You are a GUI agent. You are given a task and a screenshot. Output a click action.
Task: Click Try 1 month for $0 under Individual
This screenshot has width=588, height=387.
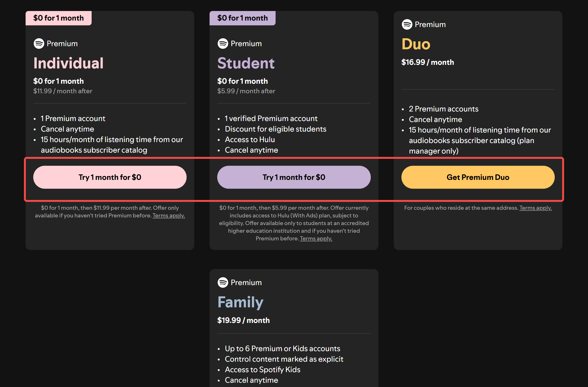[110, 177]
